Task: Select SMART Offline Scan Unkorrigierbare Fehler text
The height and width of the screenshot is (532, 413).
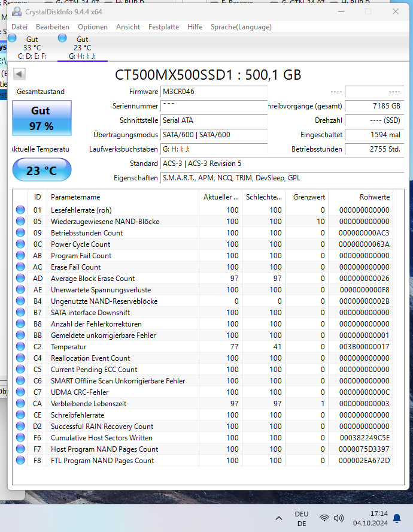Action: pyautogui.click(x=118, y=380)
